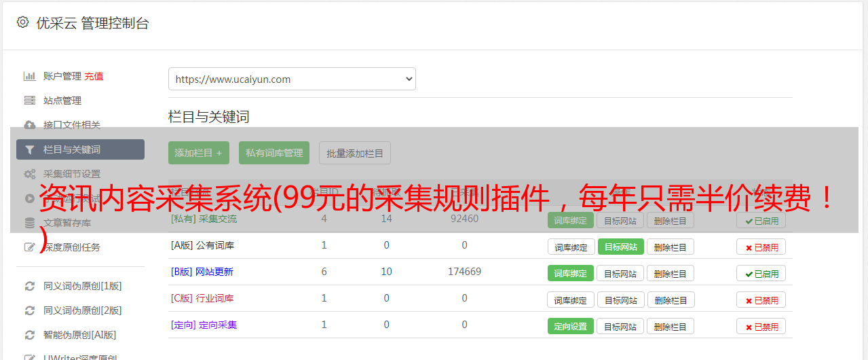Open the 充值 recharge link
The image size is (868, 360).
coord(94,76)
